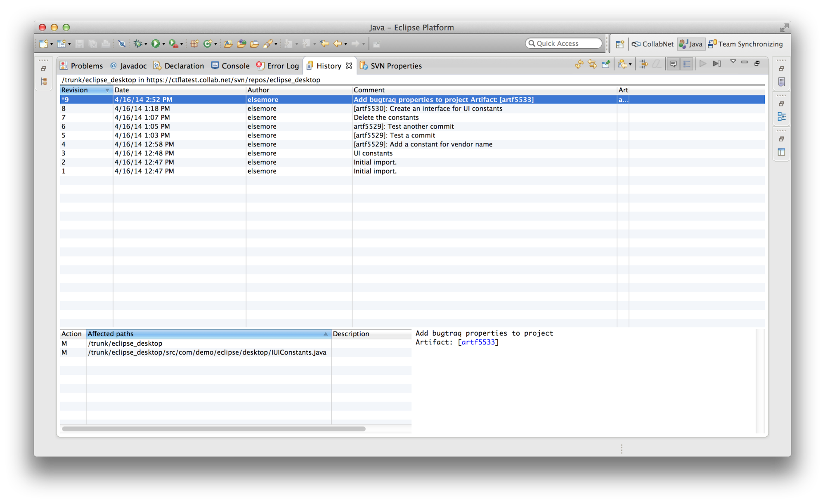
Task: Toggle Stop on Copy/Rename button
Action: pos(643,64)
